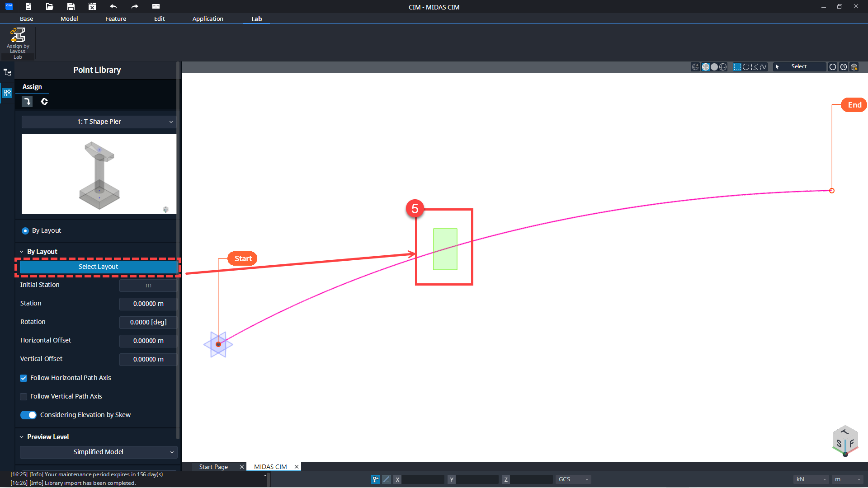
Task: Toggle point snap icon in status bar
Action: (x=376, y=479)
